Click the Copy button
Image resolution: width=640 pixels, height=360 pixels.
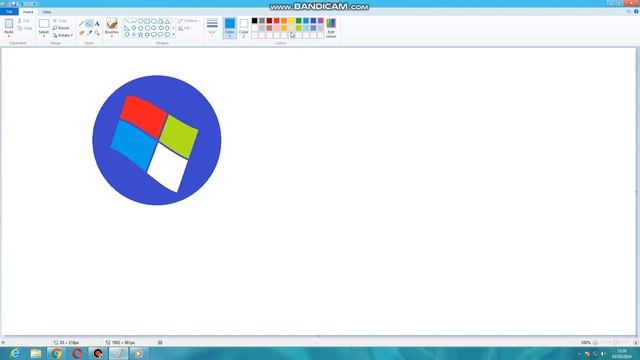point(24,28)
